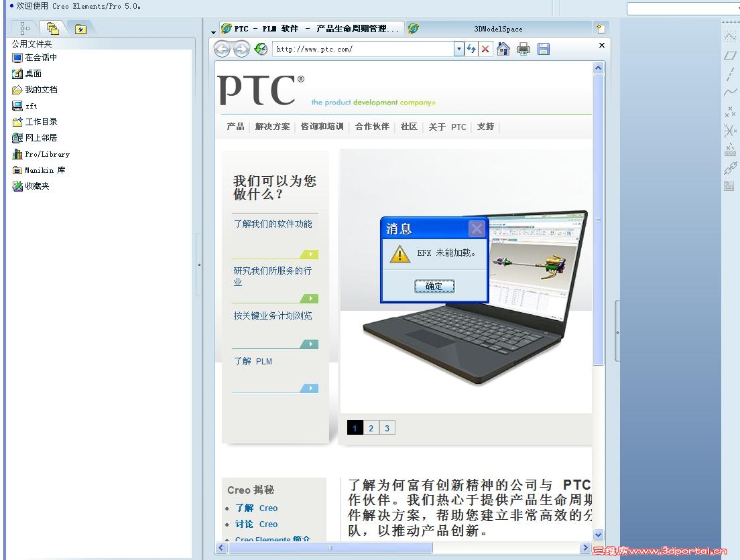Go forward in the embedded browser

coord(241,49)
